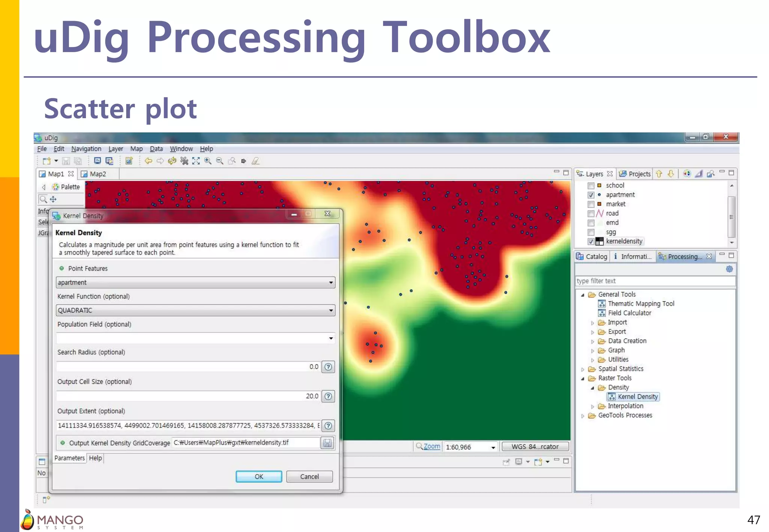Go forward with the right arrow icon
The image size is (769, 532).
pyautogui.click(x=160, y=161)
